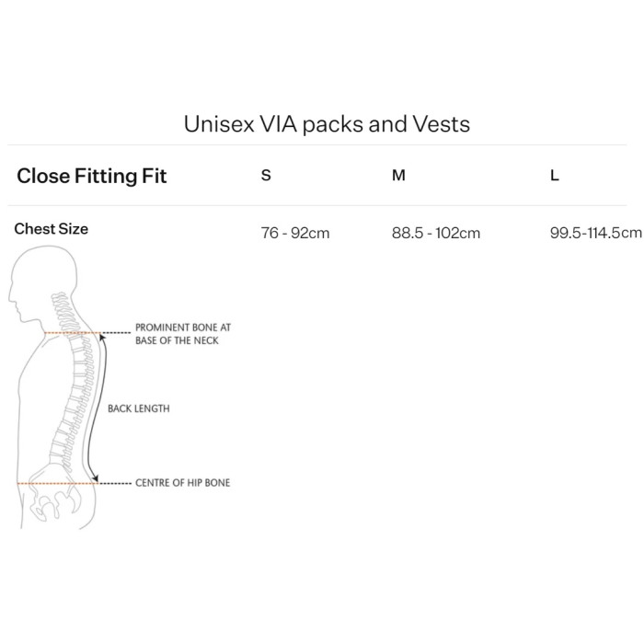Click the Back Length label
The width and height of the screenshot is (644, 644).
coord(138,408)
